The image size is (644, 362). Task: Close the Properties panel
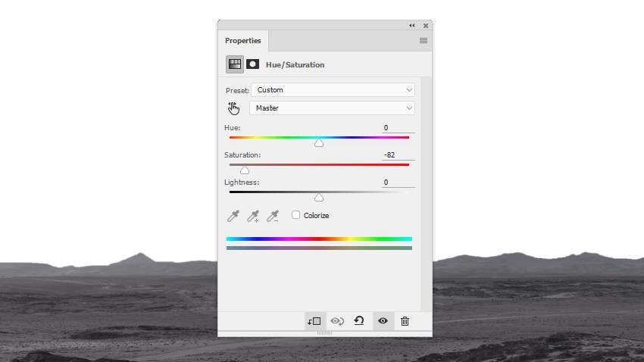click(426, 26)
